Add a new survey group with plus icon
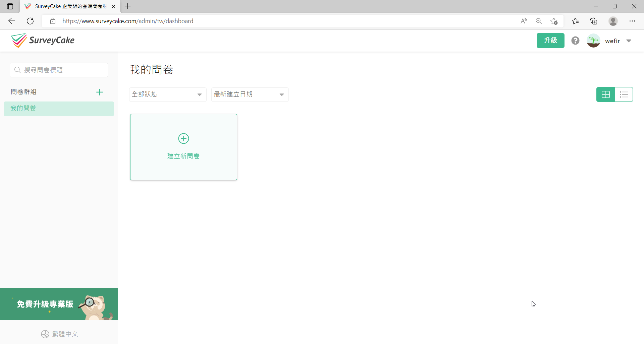 tap(100, 92)
